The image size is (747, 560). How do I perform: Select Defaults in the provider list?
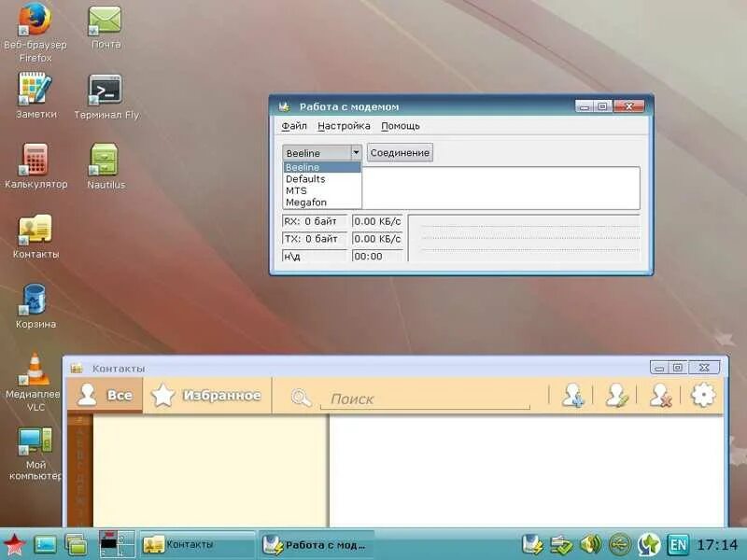(321, 179)
